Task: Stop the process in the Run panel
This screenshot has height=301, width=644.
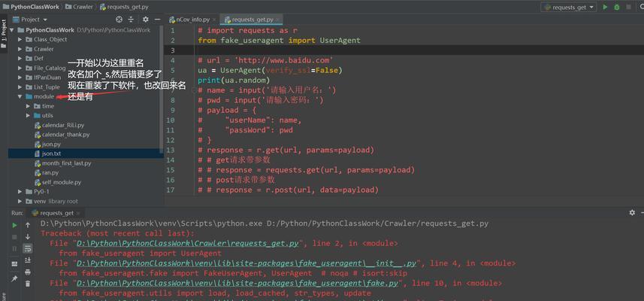Action: (x=14, y=237)
